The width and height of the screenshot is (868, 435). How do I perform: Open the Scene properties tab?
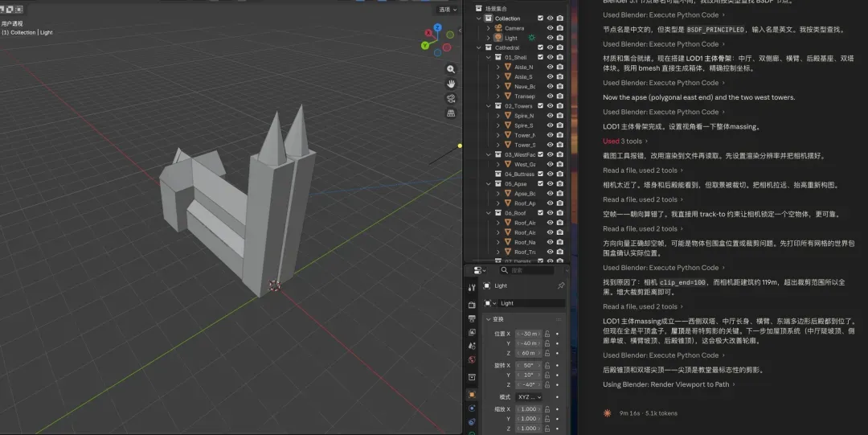tap(472, 346)
